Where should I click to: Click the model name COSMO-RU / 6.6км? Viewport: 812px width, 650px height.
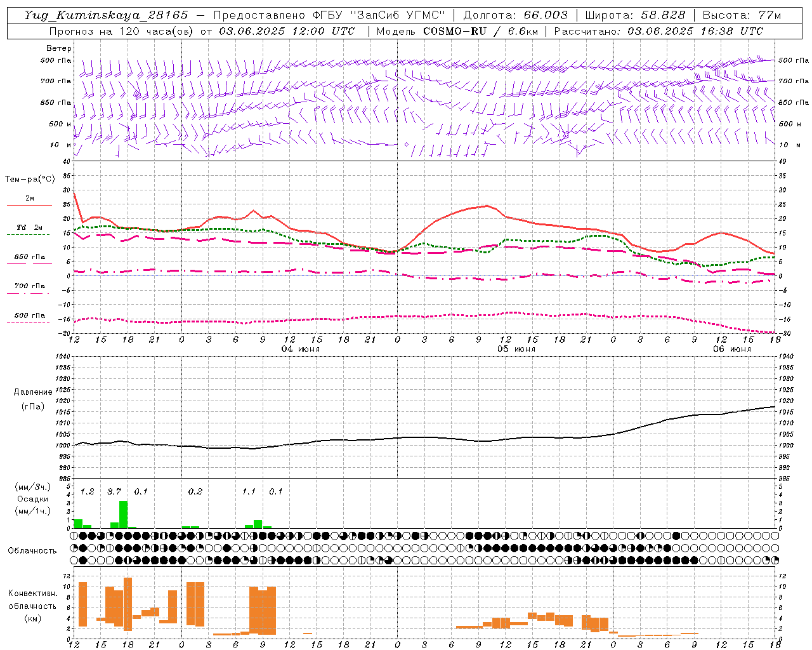pos(481,31)
